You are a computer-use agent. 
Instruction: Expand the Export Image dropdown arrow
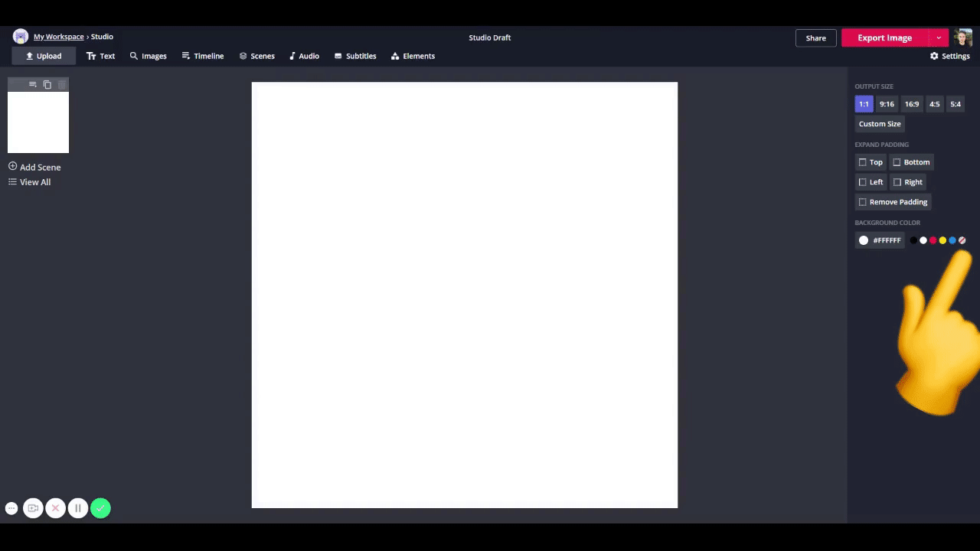[939, 37]
